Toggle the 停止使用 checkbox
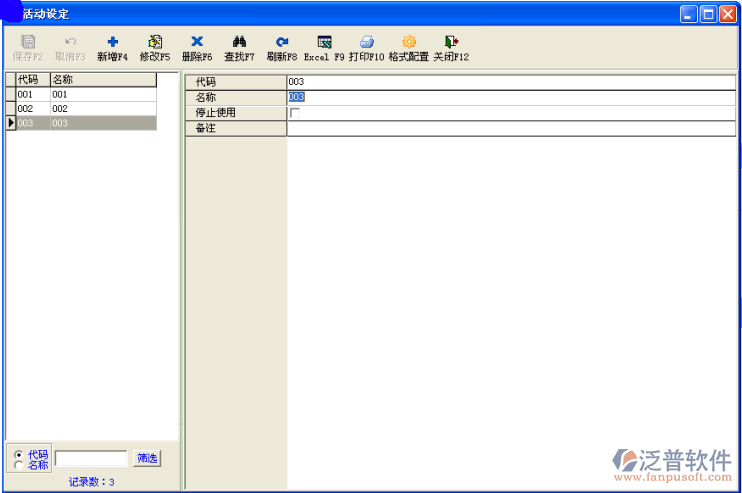Image resolution: width=742 pixels, height=493 pixels. pos(294,113)
